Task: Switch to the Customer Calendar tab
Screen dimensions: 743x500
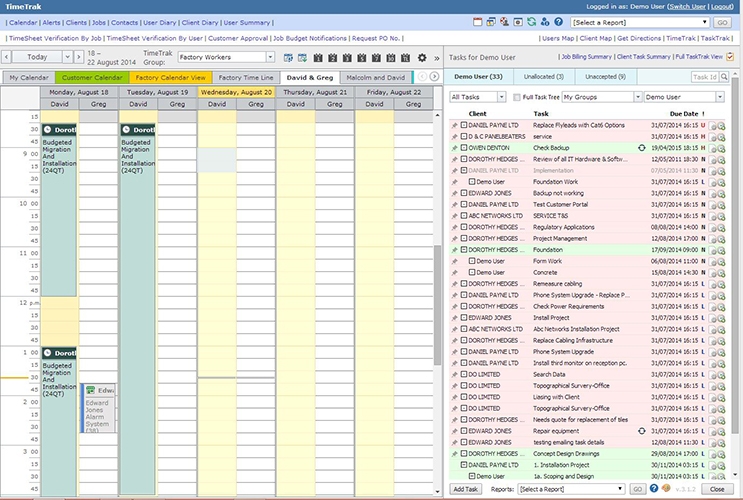Action: [92, 77]
